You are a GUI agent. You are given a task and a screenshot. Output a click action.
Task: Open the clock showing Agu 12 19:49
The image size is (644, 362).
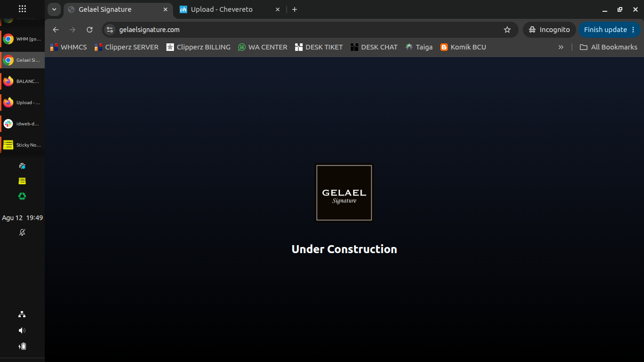pos(22,218)
